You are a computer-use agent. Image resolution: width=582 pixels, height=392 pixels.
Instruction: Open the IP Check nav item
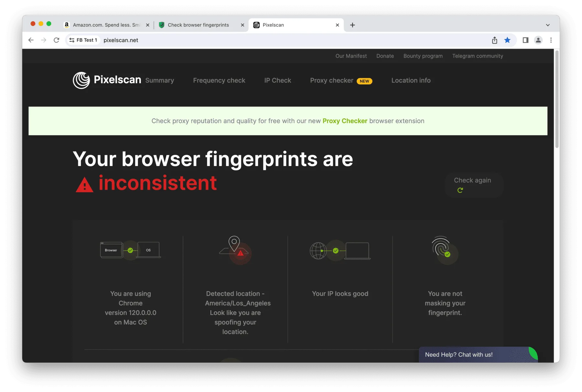(x=278, y=80)
